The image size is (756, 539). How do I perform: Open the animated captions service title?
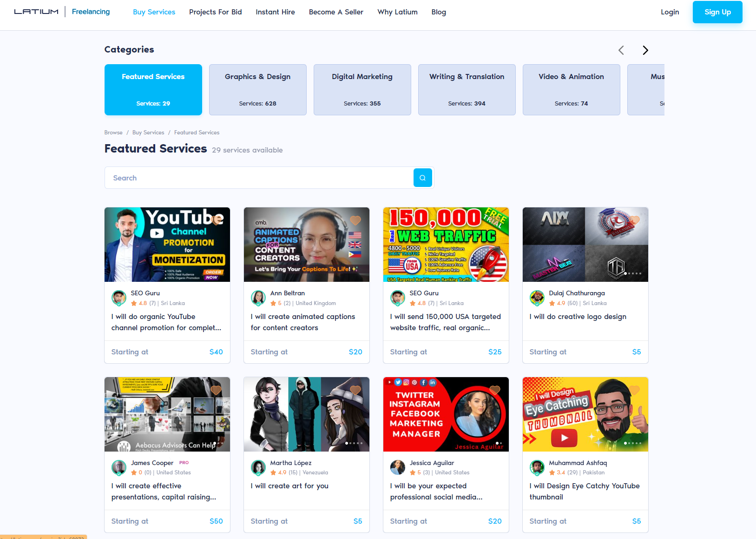[x=303, y=322]
